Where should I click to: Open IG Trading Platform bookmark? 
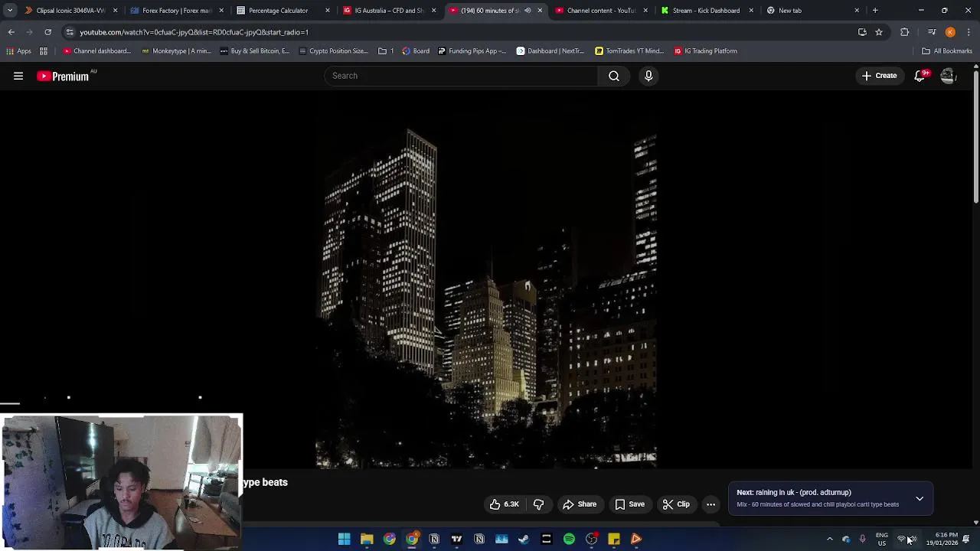click(706, 51)
